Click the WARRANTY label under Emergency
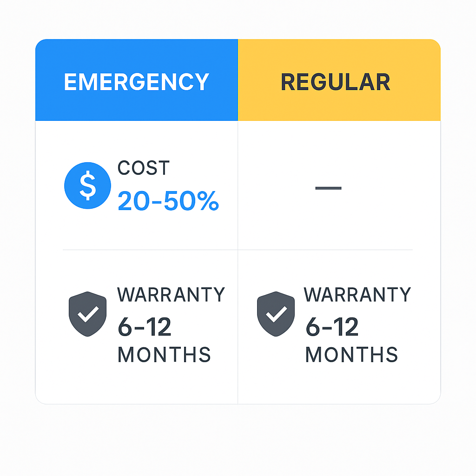This screenshot has height=476, width=476. click(x=171, y=295)
